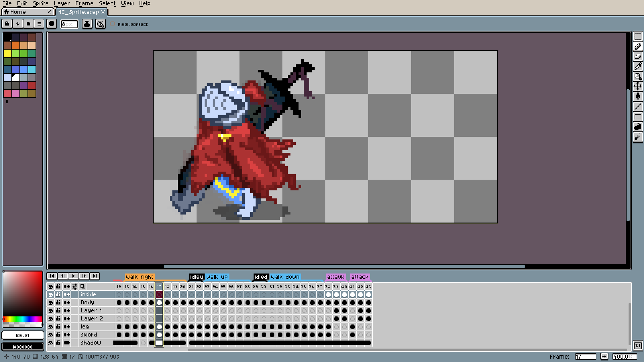
Task: Switch to the Home tab
Action: coord(18,12)
